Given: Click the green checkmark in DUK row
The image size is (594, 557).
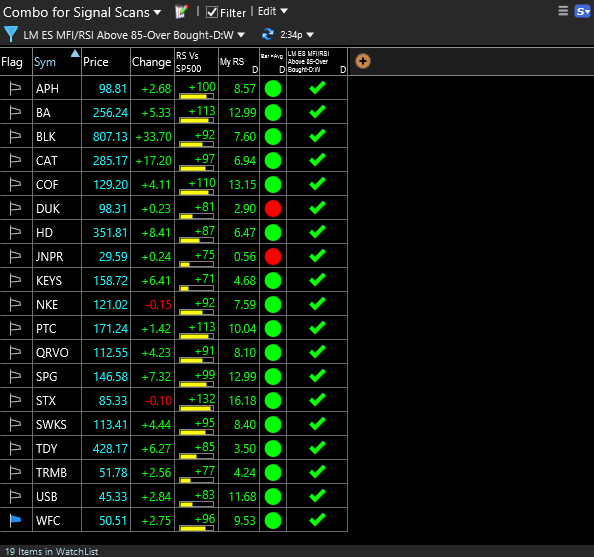Looking at the screenshot, I should 317,208.
